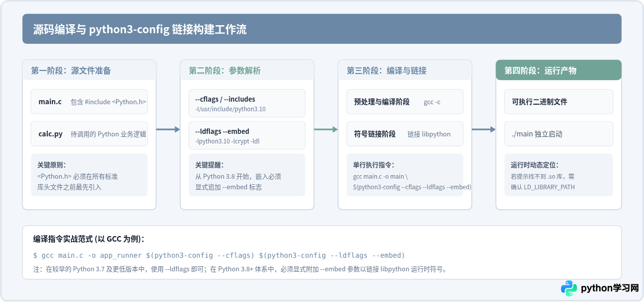Click the 关键提醒 note heading

[x=209, y=165]
